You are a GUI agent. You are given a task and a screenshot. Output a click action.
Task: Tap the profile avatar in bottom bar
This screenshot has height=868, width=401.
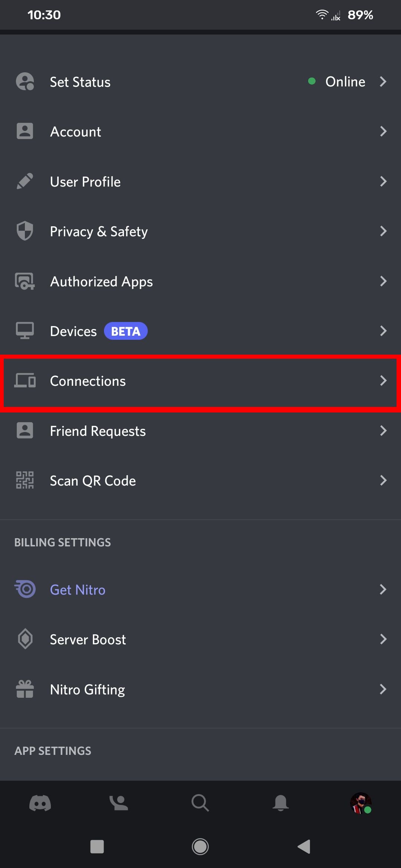click(x=361, y=803)
